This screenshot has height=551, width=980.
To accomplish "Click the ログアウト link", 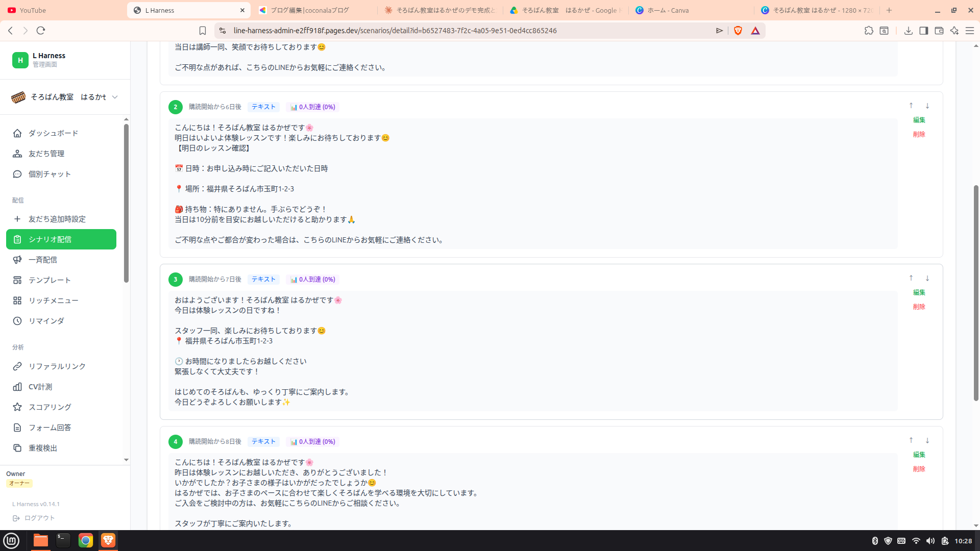I will 34,518.
